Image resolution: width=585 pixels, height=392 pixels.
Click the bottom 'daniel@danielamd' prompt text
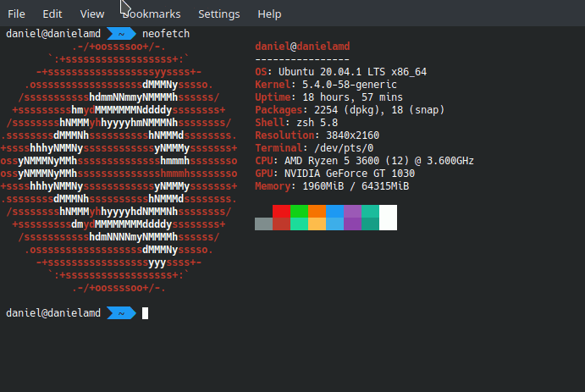tap(53, 313)
